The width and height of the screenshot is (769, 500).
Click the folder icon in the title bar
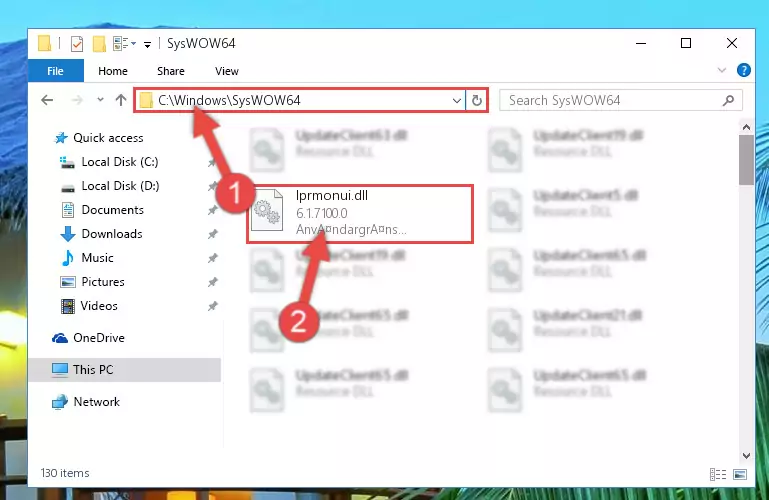pos(44,44)
